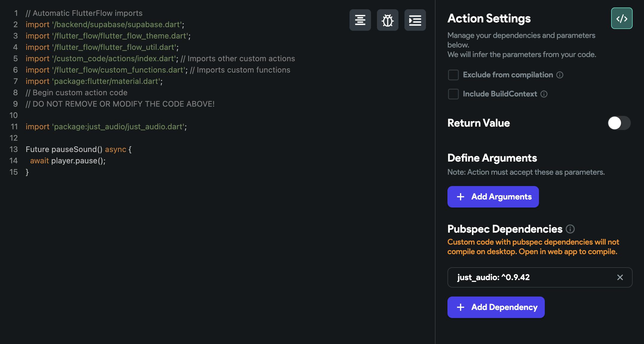Click the center-align format code icon
Screen dimensions: 644x344
pyautogui.click(x=360, y=20)
